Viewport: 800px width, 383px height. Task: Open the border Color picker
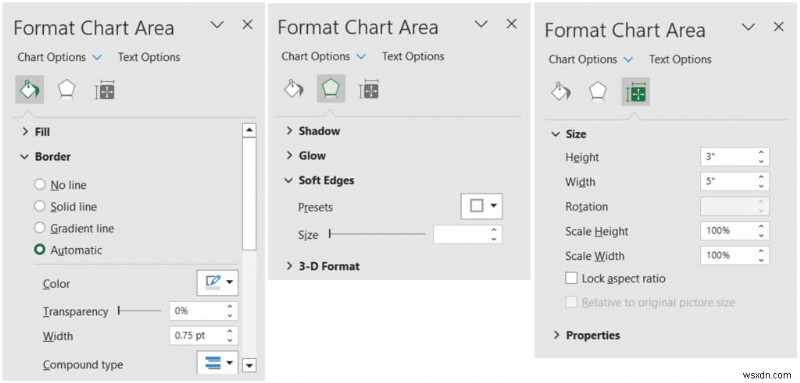pos(217,283)
